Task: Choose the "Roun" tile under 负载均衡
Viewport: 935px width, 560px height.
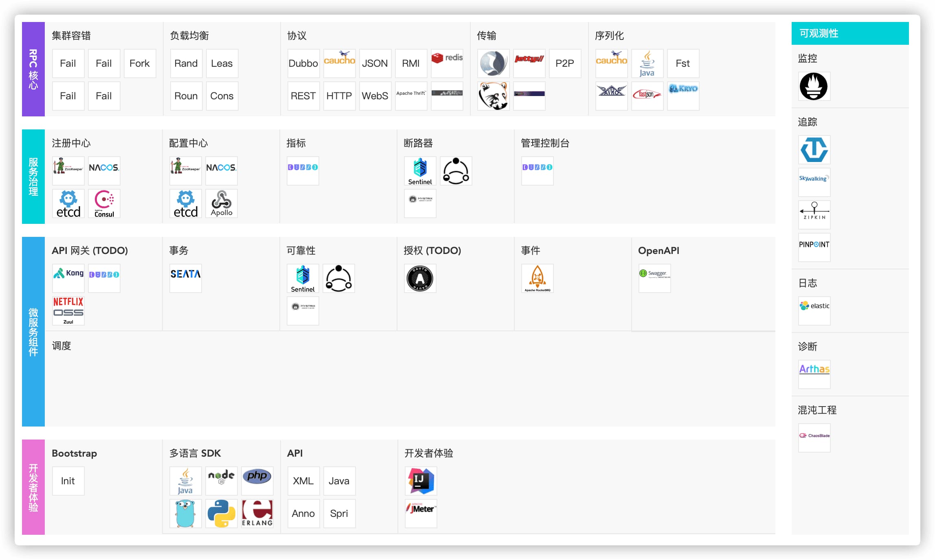Action: click(x=187, y=96)
